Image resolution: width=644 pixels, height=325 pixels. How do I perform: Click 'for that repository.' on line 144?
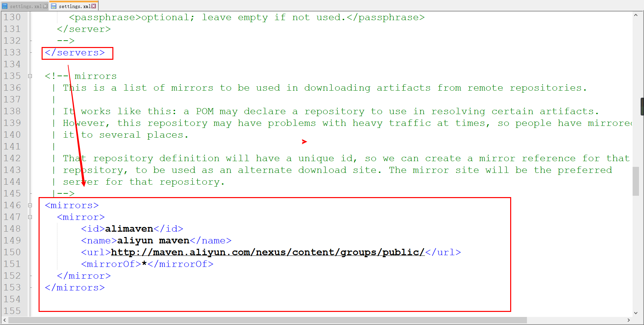coord(165,182)
